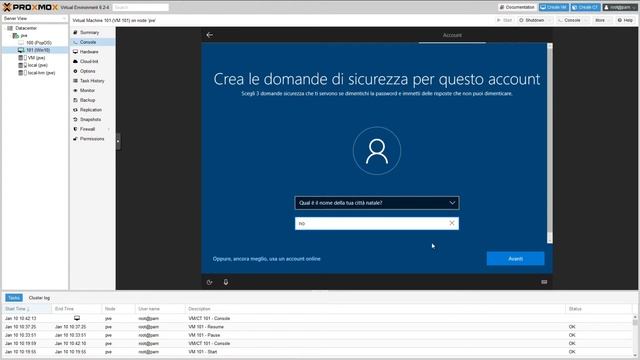Screen dimensions: 640x360
Task: Open the Shutdown dropdown arrow
Action: point(549,20)
